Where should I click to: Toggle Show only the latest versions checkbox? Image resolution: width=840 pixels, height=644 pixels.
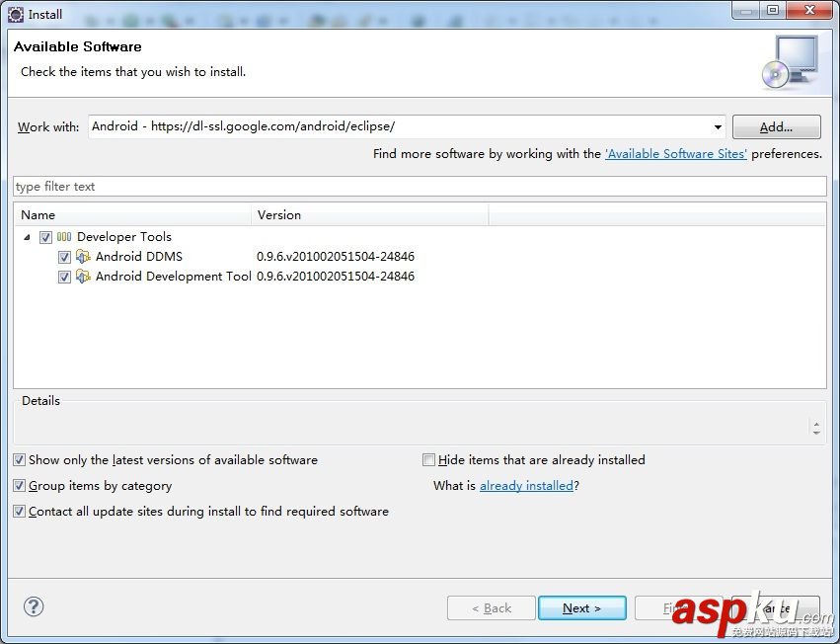(x=20, y=460)
